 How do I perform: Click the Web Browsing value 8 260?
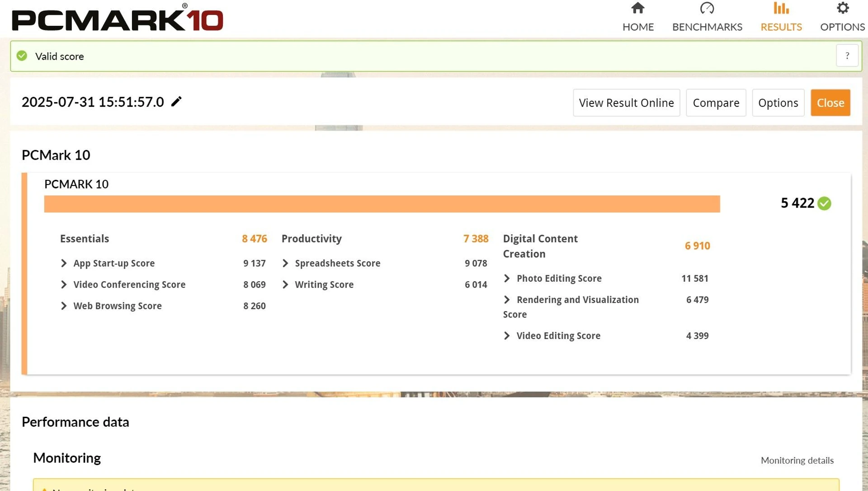coord(254,306)
